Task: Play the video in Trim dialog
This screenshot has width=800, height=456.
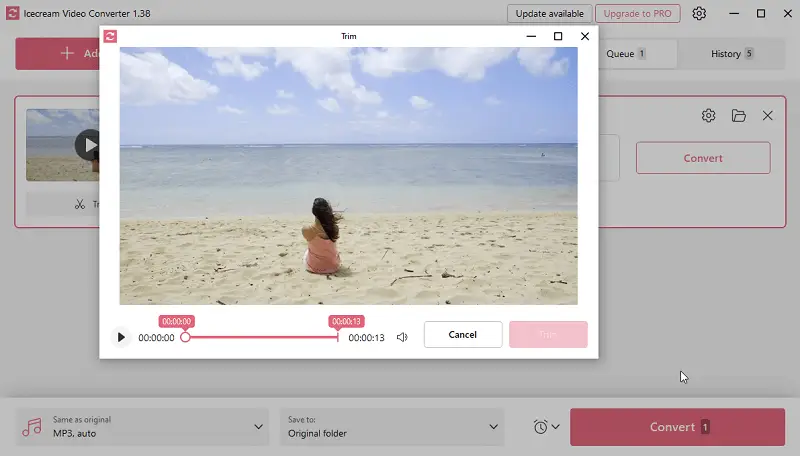Action: [121, 337]
